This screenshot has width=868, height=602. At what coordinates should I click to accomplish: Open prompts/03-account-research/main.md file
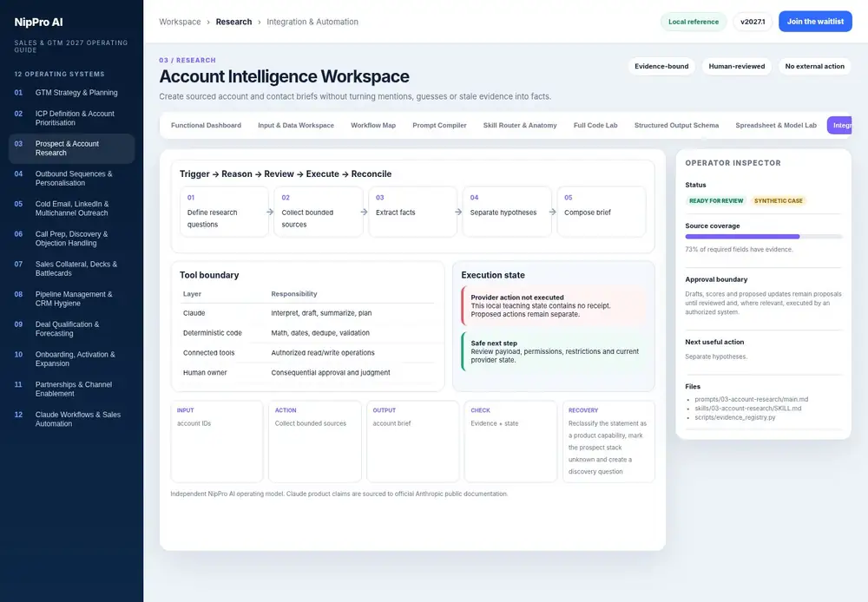point(751,399)
